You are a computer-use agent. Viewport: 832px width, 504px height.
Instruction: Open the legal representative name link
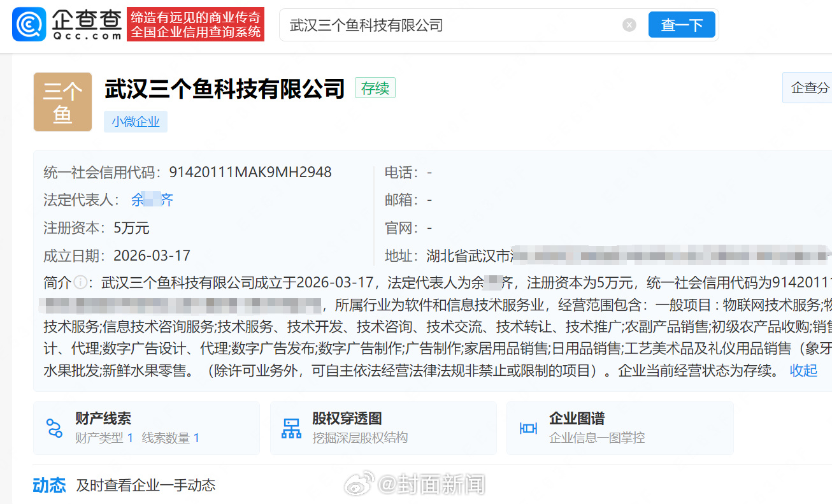coord(152,200)
